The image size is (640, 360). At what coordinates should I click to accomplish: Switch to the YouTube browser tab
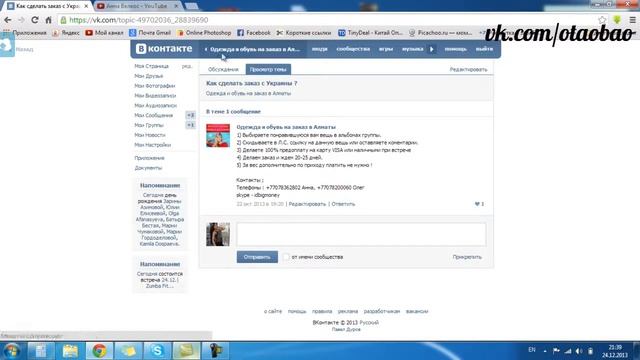pyautogui.click(x=138, y=6)
